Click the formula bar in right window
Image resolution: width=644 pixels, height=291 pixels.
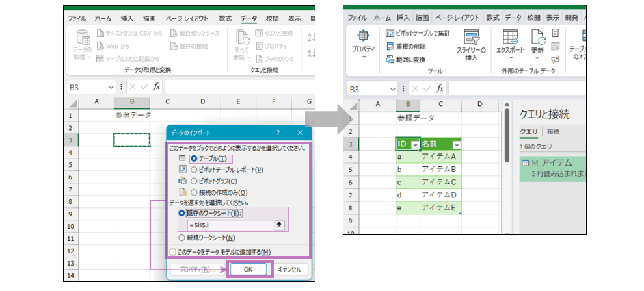[518, 89]
